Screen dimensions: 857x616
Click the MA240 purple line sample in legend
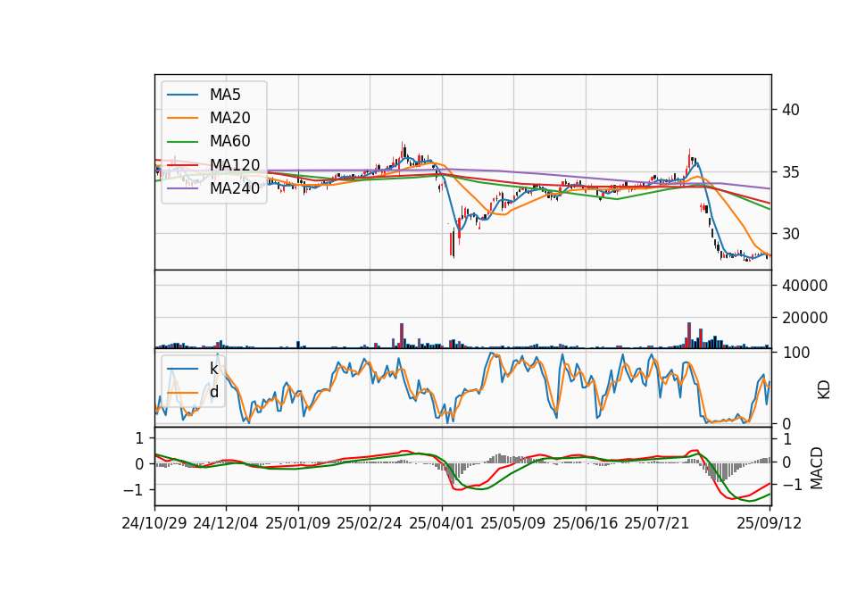(x=182, y=188)
